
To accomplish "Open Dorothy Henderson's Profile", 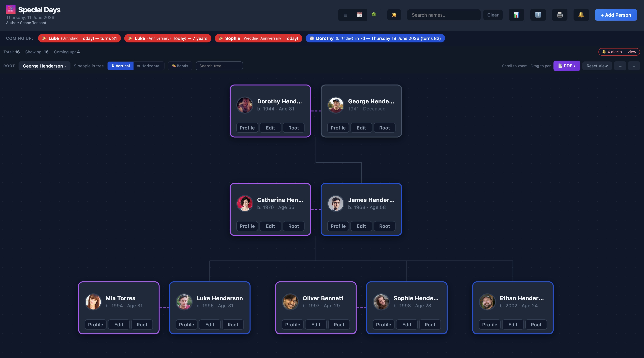I will 247,128.
